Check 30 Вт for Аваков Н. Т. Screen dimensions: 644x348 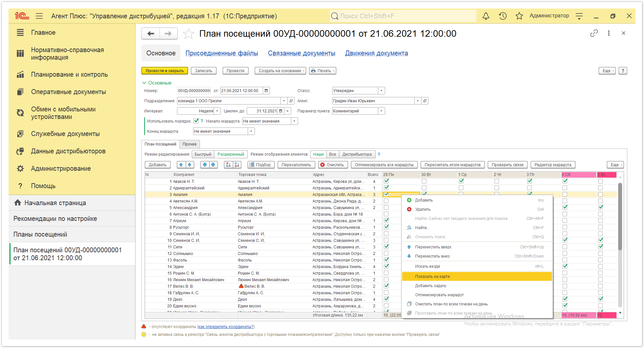point(424,181)
